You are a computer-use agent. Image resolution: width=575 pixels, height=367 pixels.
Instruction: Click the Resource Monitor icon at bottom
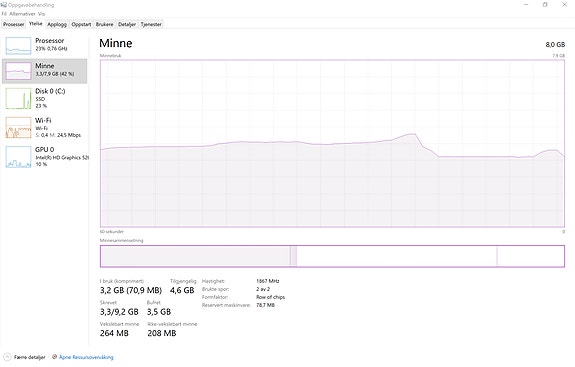pyautogui.click(x=55, y=357)
